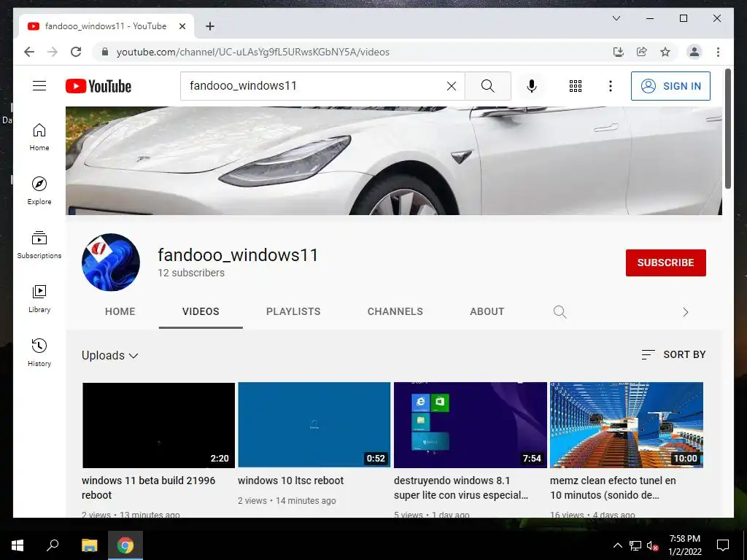
Task: Click the page vertical scrollbar
Action: (728, 128)
